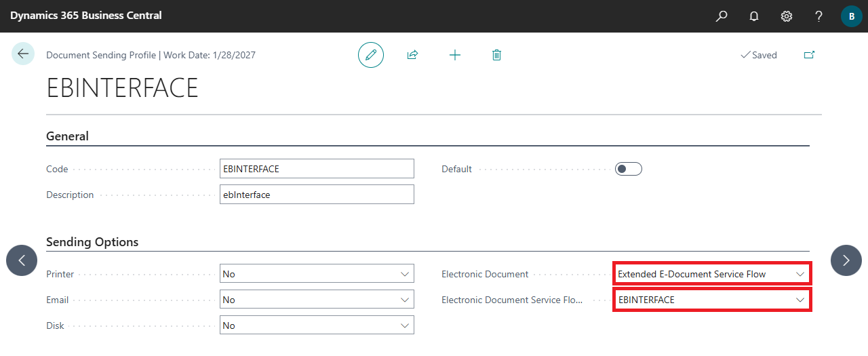Click the share icon in toolbar
Screen dimensions: 868x356
pos(412,55)
